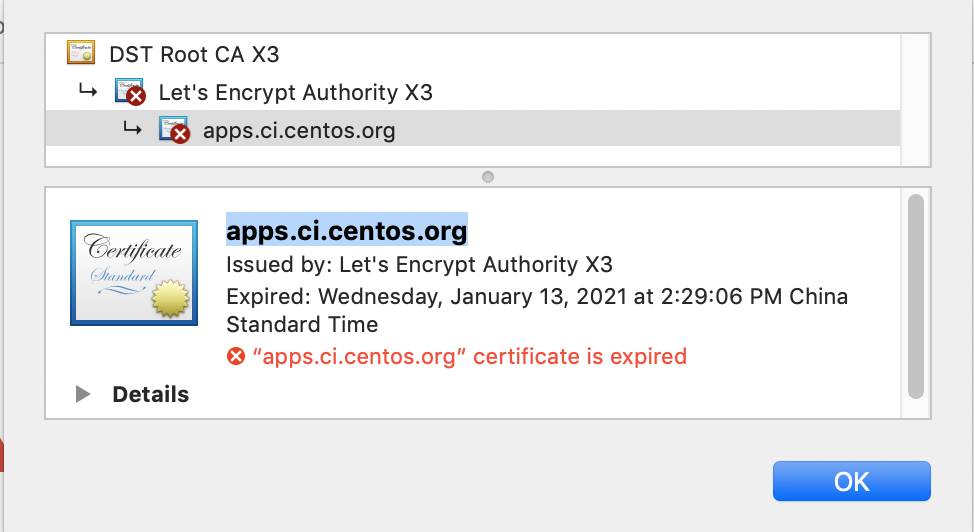Click the Issued by Let's Encrypt line
The width and height of the screenshot is (974, 532).
point(419,265)
